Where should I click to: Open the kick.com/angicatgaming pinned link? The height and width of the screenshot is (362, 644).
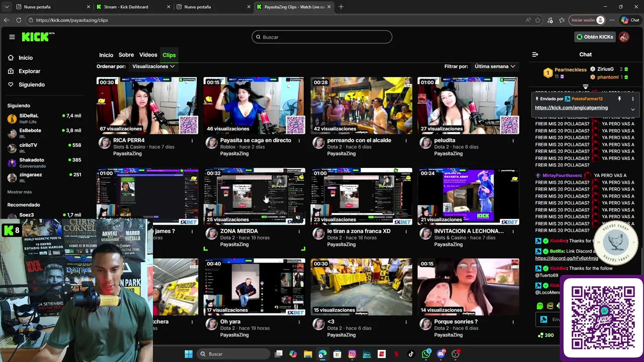click(571, 108)
